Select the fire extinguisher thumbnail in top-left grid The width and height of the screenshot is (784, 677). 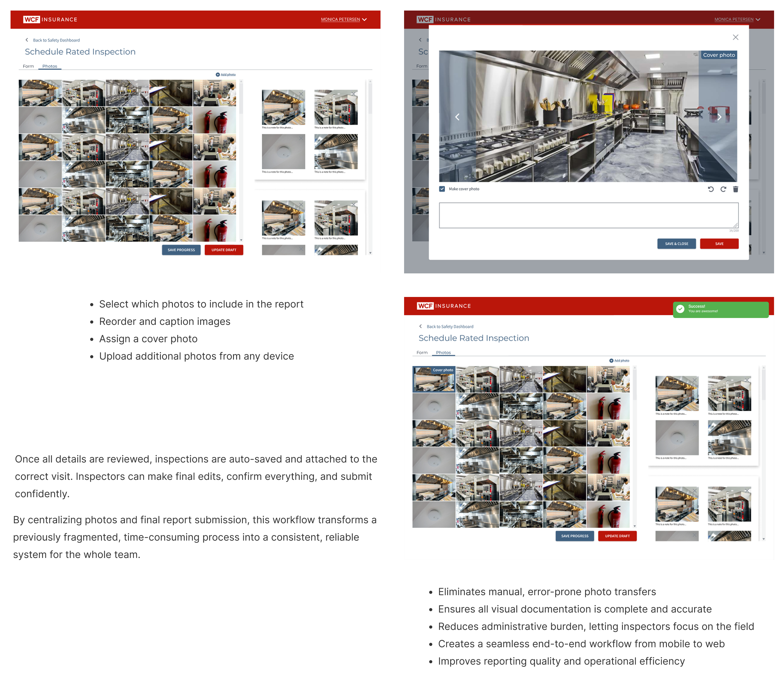point(214,120)
